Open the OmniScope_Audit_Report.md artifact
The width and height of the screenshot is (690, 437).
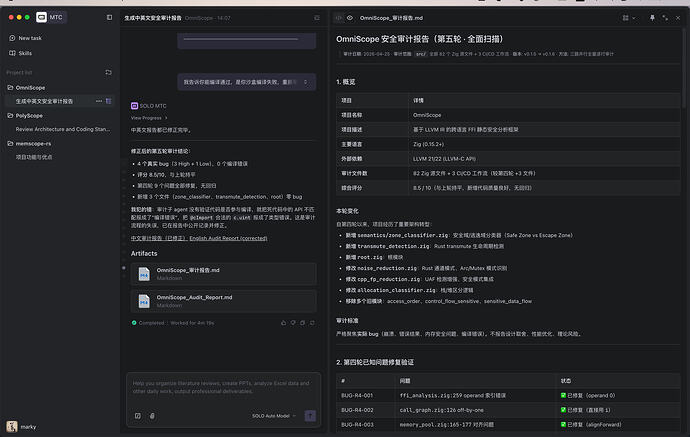tap(224, 301)
